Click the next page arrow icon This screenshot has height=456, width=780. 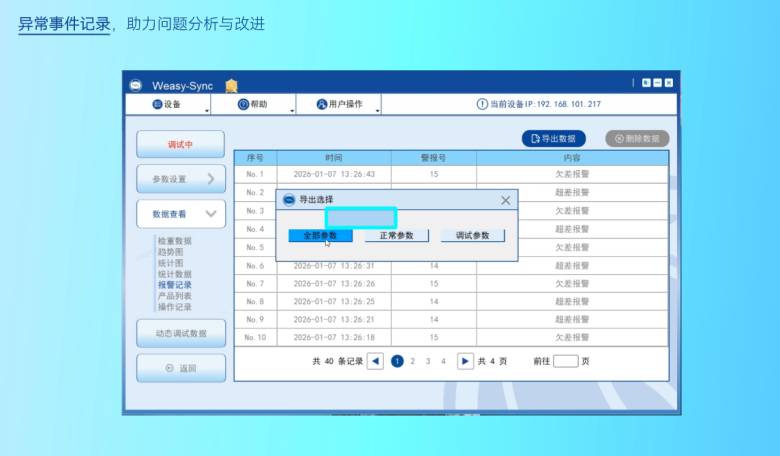tap(465, 361)
